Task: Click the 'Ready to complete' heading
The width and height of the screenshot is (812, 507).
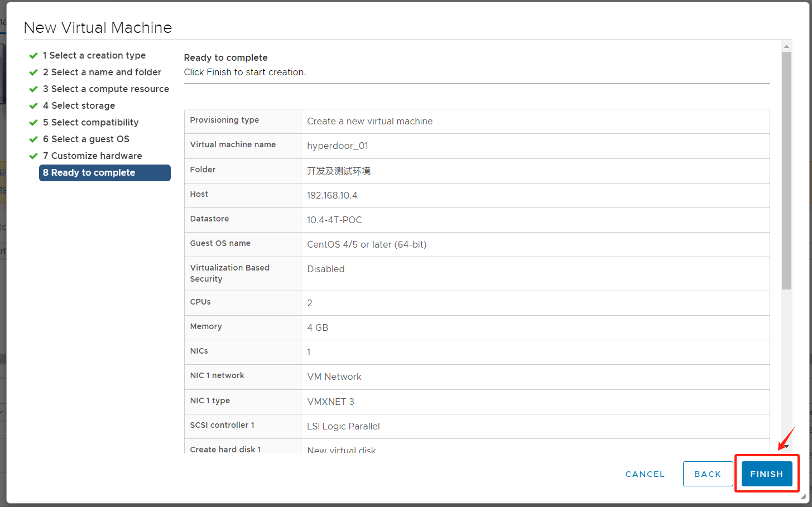Action: tap(225, 57)
